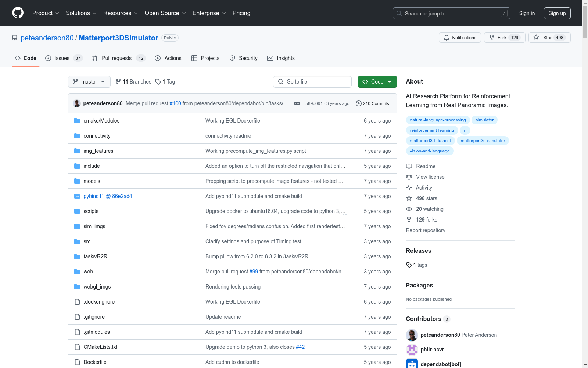This screenshot has width=588, height=368.
Task: Click the CMakeLists.txt file icon
Action: pyautogui.click(x=77, y=347)
